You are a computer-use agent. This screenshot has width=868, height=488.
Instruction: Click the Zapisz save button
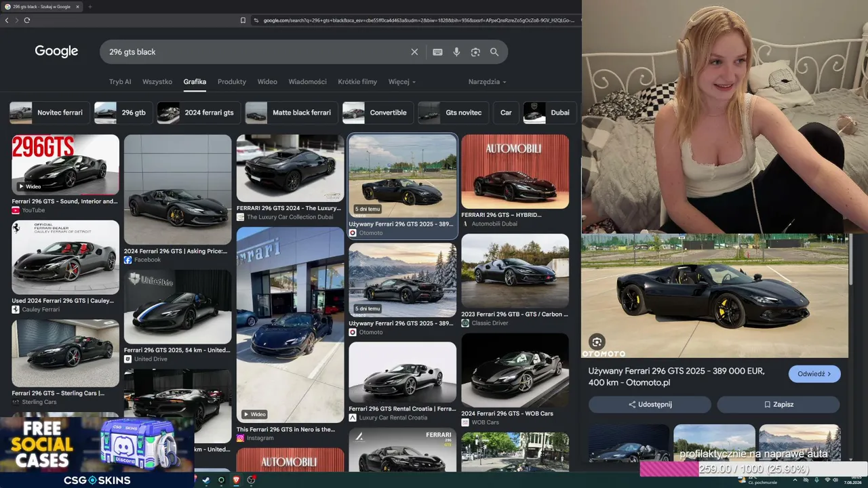778,405
